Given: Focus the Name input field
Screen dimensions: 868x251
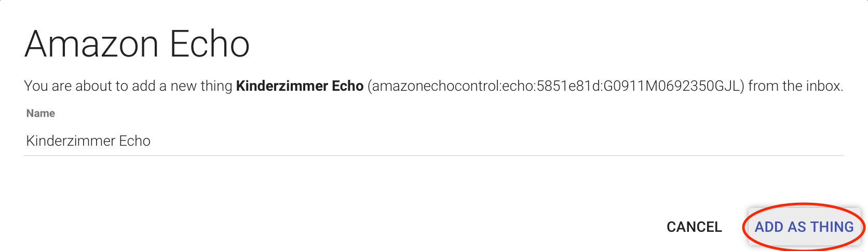Looking at the screenshot, I should click(434, 141).
